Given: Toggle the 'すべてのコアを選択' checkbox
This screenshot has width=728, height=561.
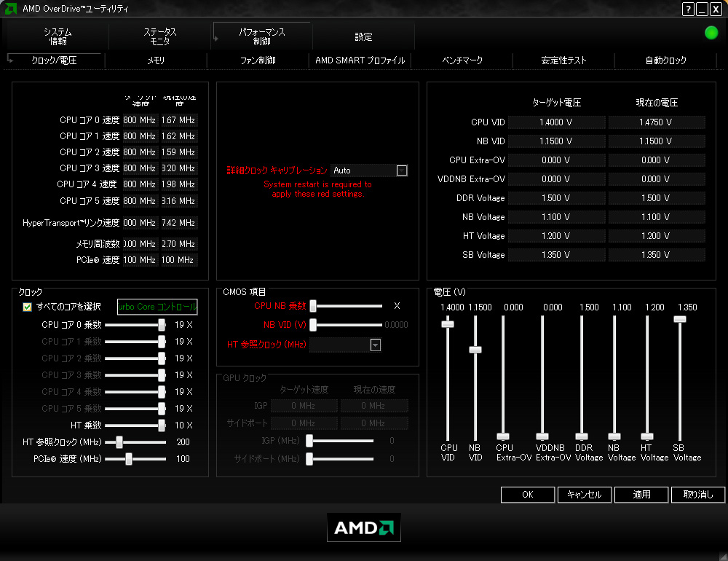Looking at the screenshot, I should [27, 307].
